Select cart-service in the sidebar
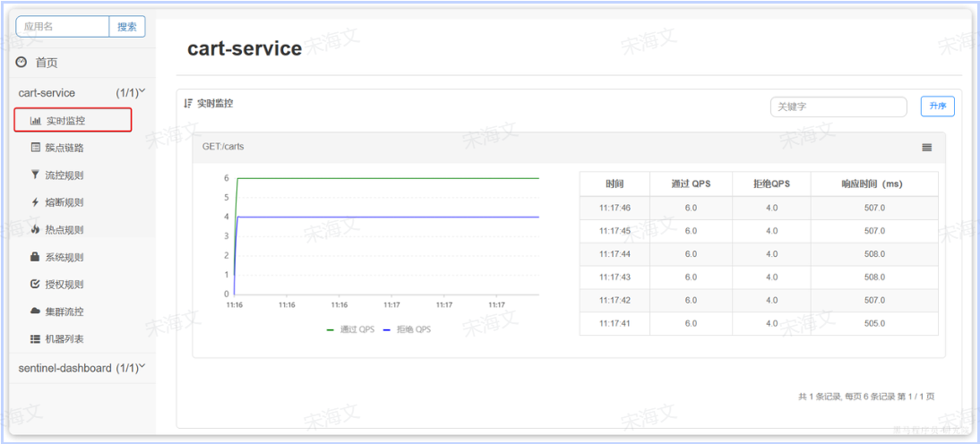 pyautogui.click(x=47, y=93)
